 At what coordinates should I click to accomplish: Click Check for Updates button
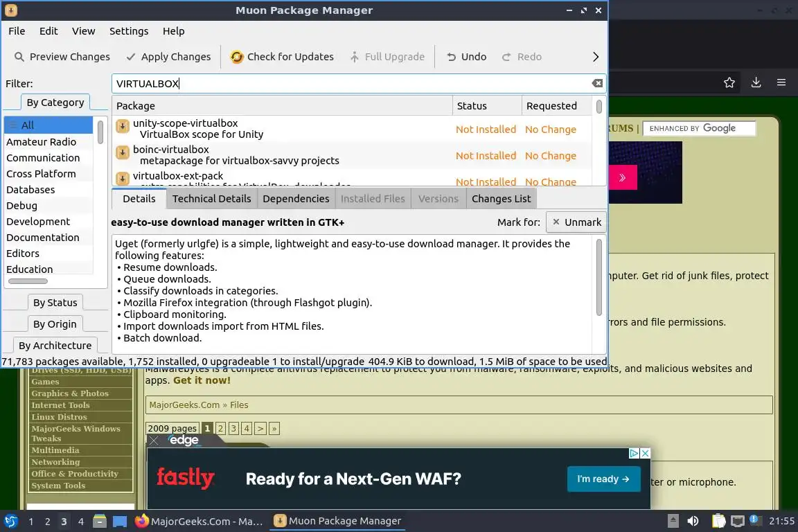click(x=282, y=57)
